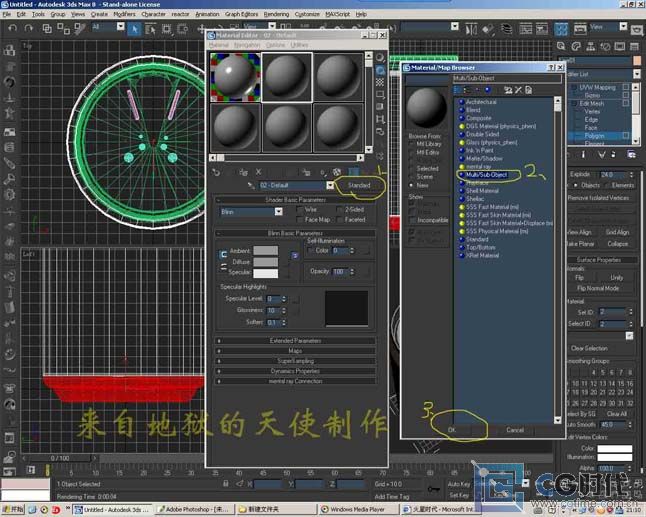Open the Modifier List dropdown
Viewport: 646px width, 517px height.
click(x=637, y=74)
